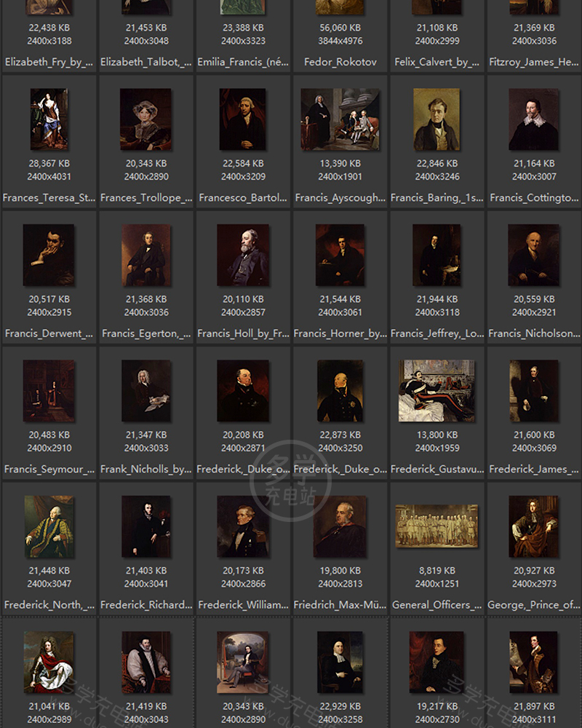
Task: Open the Francis_Egerton seated portrait
Action: [x=146, y=255]
